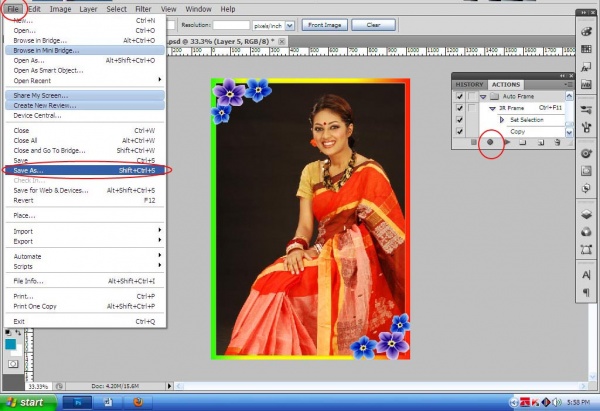Open the Paragraph panel icon
The height and width of the screenshot is (411, 600).
(586, 292)
